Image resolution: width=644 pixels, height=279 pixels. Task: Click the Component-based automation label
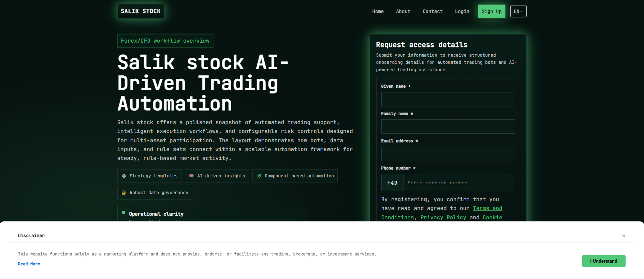tap(299, 176)
